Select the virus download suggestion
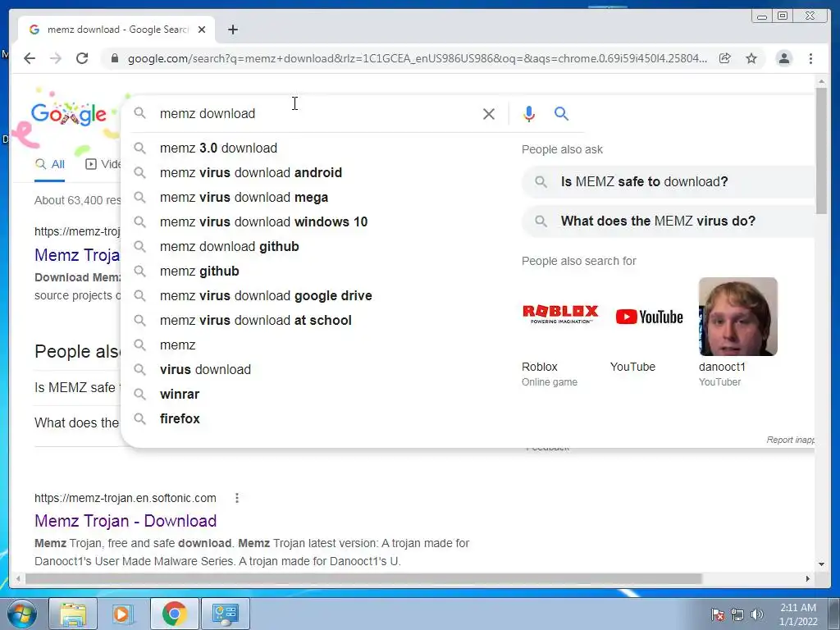Image resolution: width=840 pixels, height=630 pixels. pos(205,370)
